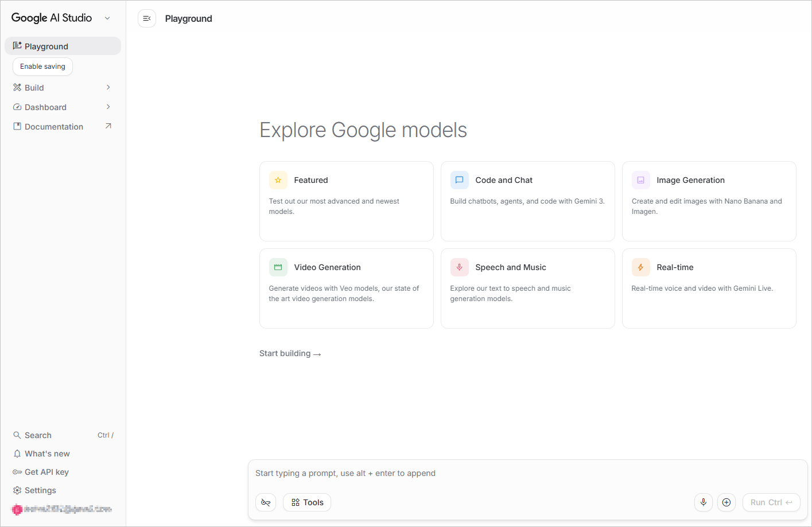Viewport: 812px width, 527px height.
Task: Select the Build icon in the sidebar
Action: pos(17,87)
